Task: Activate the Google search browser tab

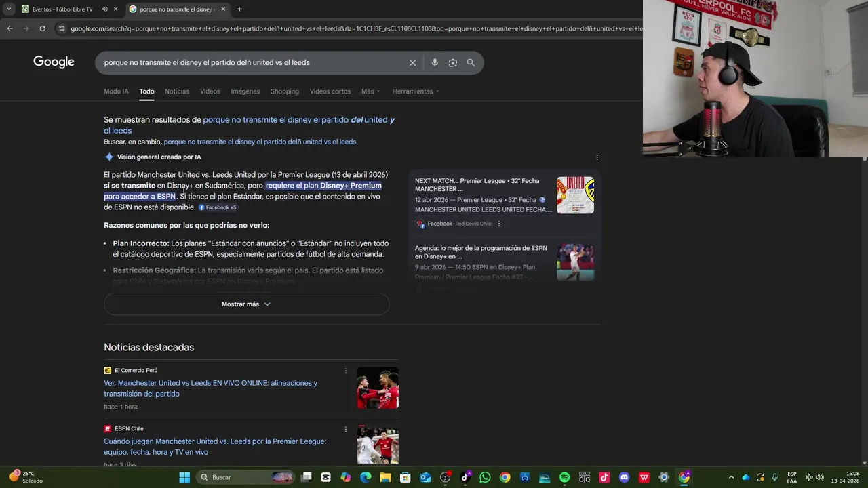Action: click(x=178, y=9)
